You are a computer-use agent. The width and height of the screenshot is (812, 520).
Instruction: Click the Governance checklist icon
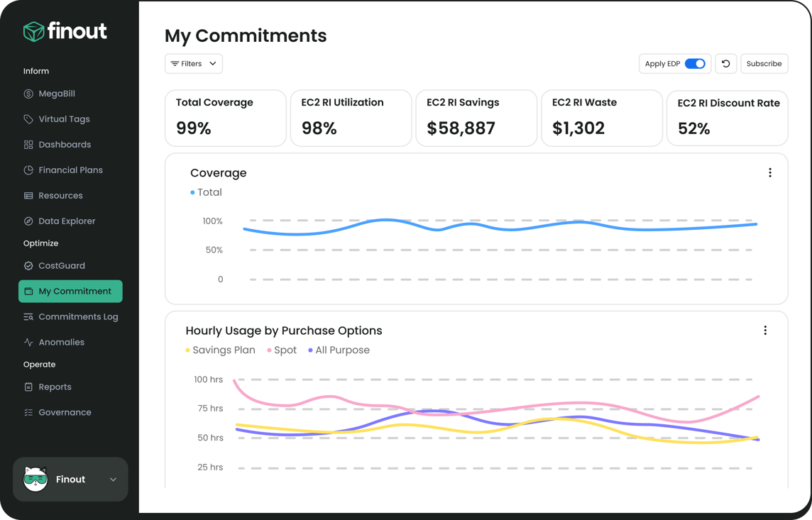[x=28, y=412]
